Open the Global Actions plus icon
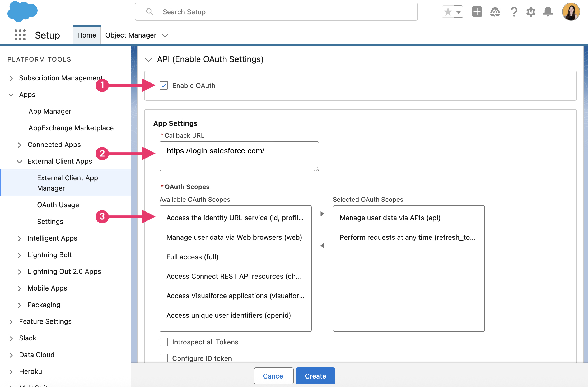Image resolution: width=588 pixels, height=387 pixels. (x=477, y=12)
